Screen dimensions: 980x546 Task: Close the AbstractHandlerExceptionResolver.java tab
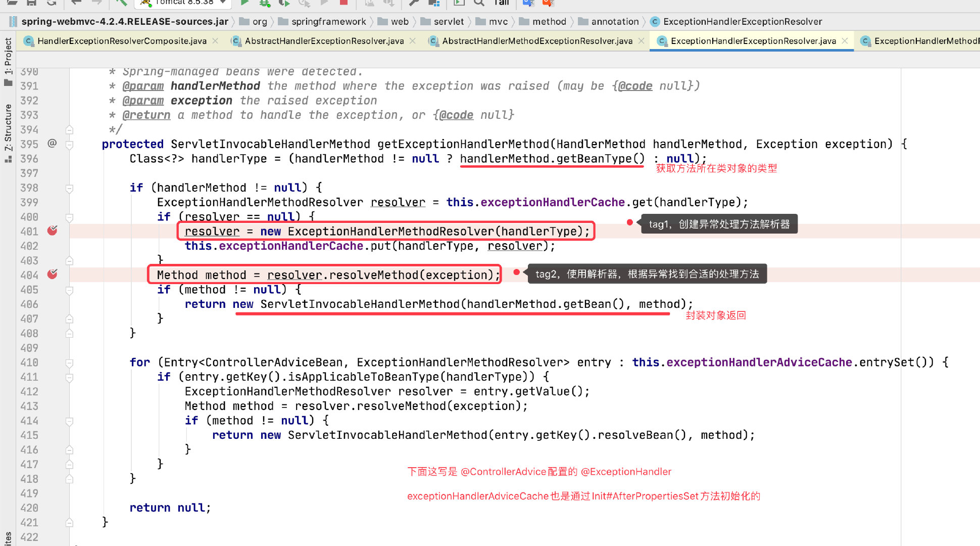pos(413,41)
